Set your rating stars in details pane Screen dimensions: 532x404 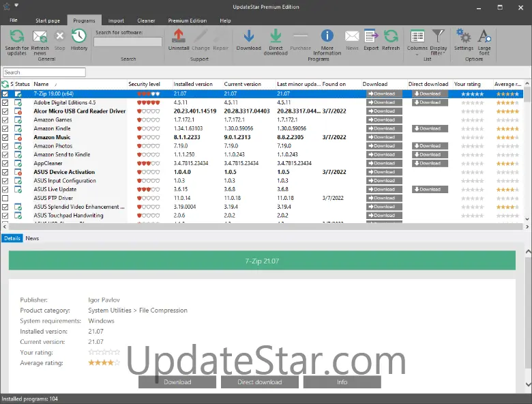click(x=104, y=352)
